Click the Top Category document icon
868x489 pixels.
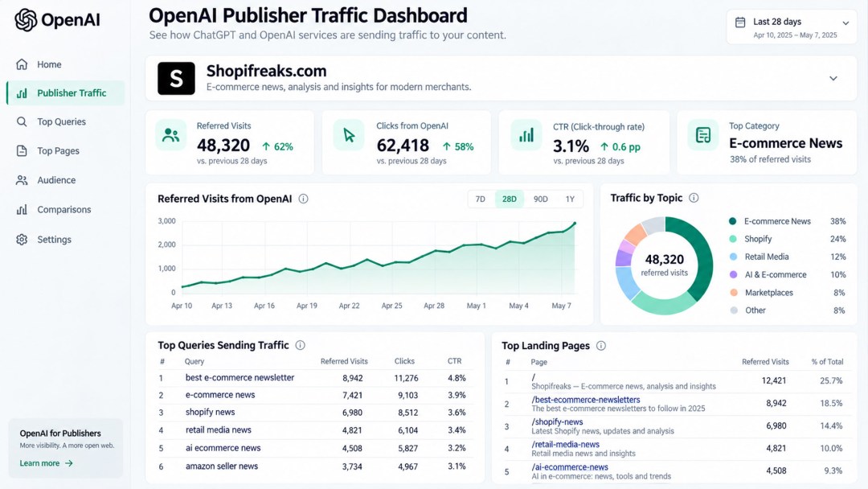pyautogui.click(x=703, y=135)
